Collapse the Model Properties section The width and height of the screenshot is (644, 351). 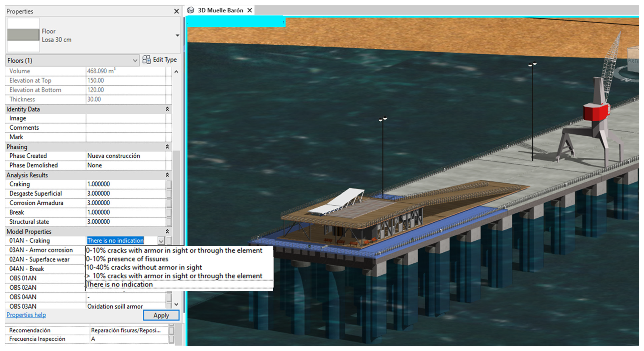[167, 231]
